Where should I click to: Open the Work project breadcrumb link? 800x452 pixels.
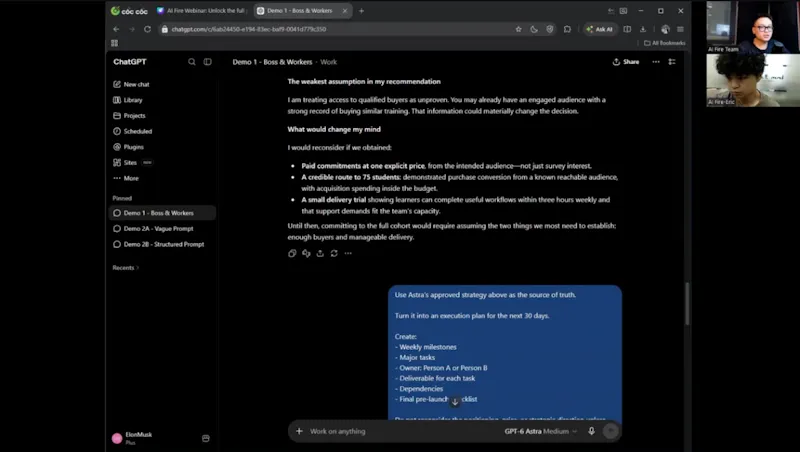coord(329,62)
